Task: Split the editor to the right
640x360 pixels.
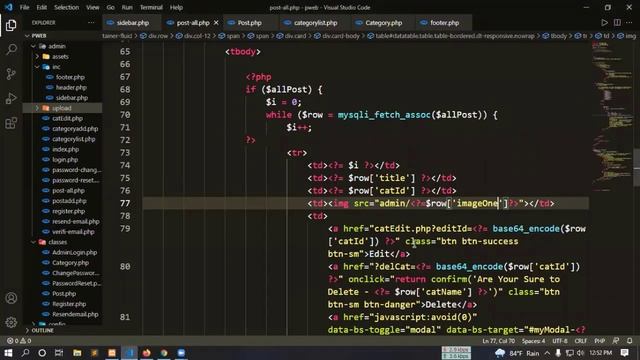Action: tap(617, 23)
